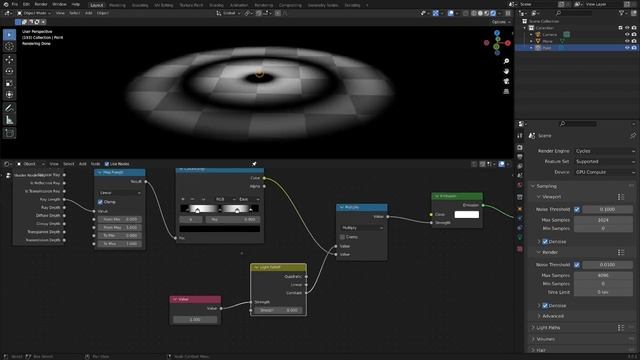Open the Object properties tab icon
Screen dimensions: 640x360
[x=520, y=209]
